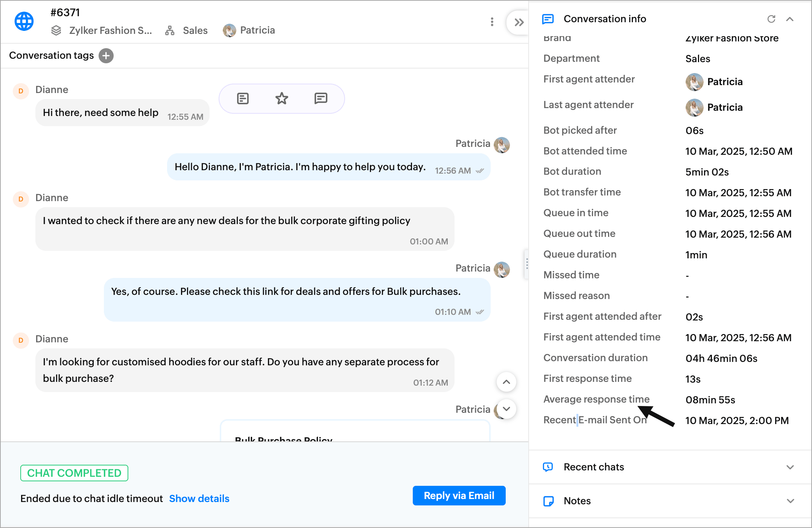Image resolution: width=812 pixels, height=528 pixels.
Task: Expand the Notes section
Action: point(790,501)
